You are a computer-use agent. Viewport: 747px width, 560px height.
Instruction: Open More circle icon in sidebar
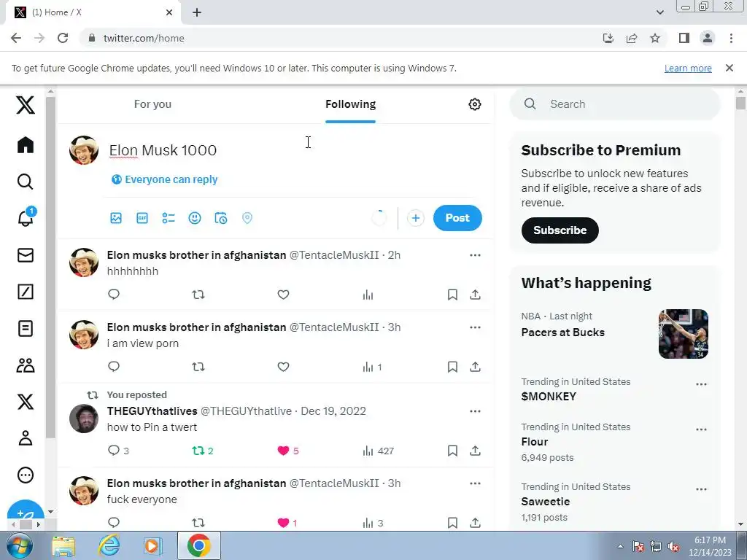pos(26,475)
